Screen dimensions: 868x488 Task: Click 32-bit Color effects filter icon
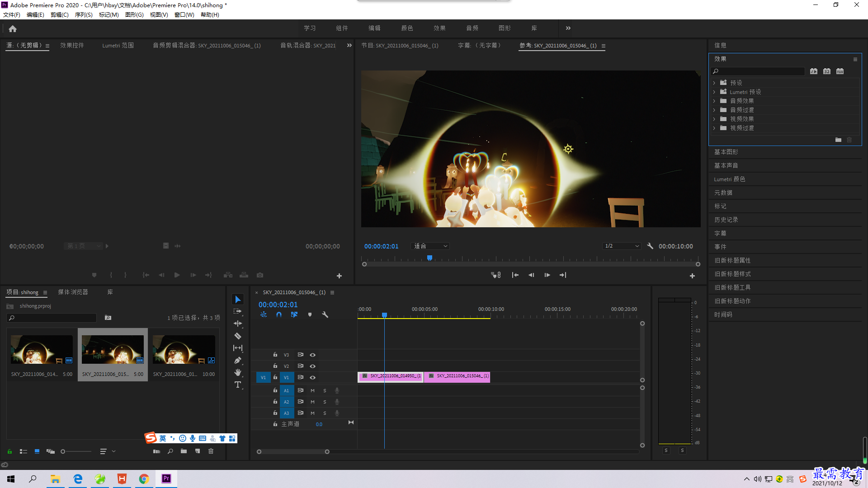(827, 71)
